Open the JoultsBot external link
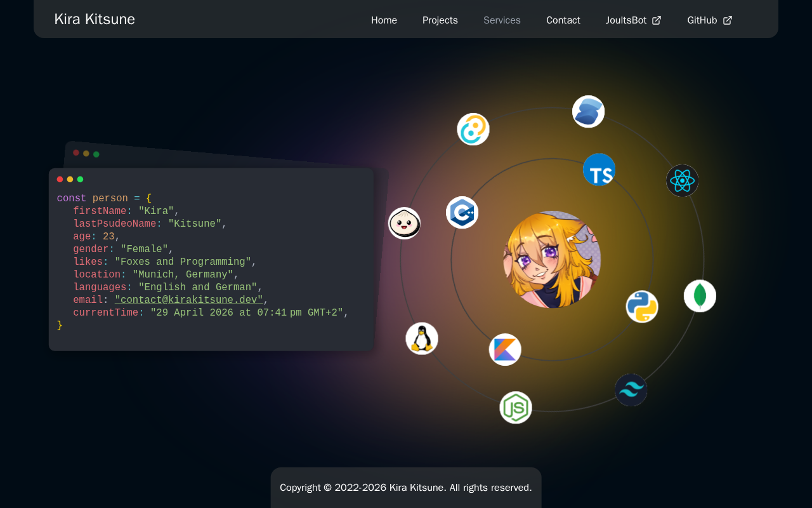The height and width of the screenshot is (508, 812). click(633, 20)
